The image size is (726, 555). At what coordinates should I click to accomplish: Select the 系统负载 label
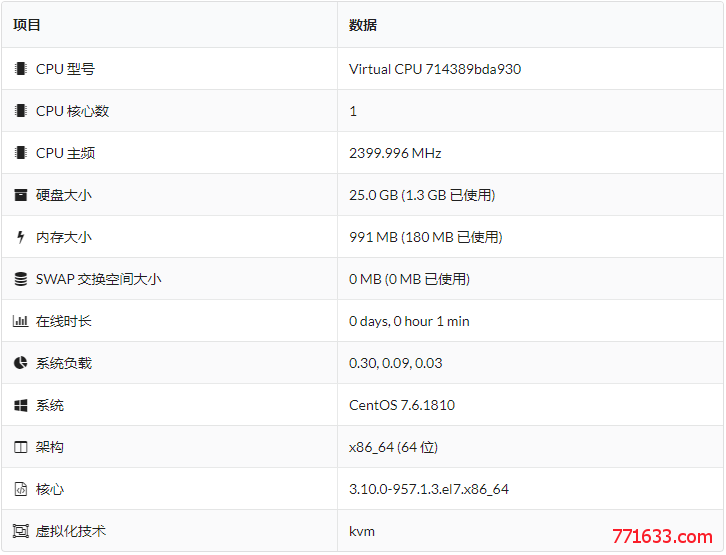tap(63, 363)
